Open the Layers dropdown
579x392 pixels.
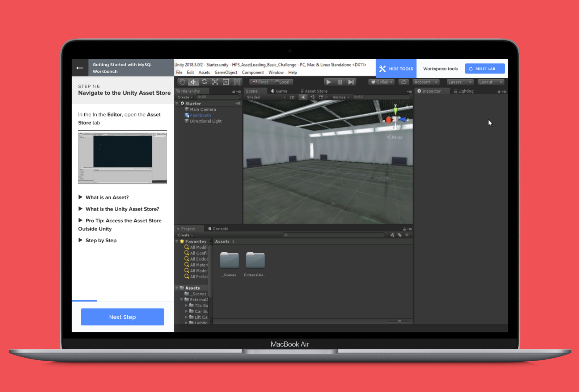460,82
